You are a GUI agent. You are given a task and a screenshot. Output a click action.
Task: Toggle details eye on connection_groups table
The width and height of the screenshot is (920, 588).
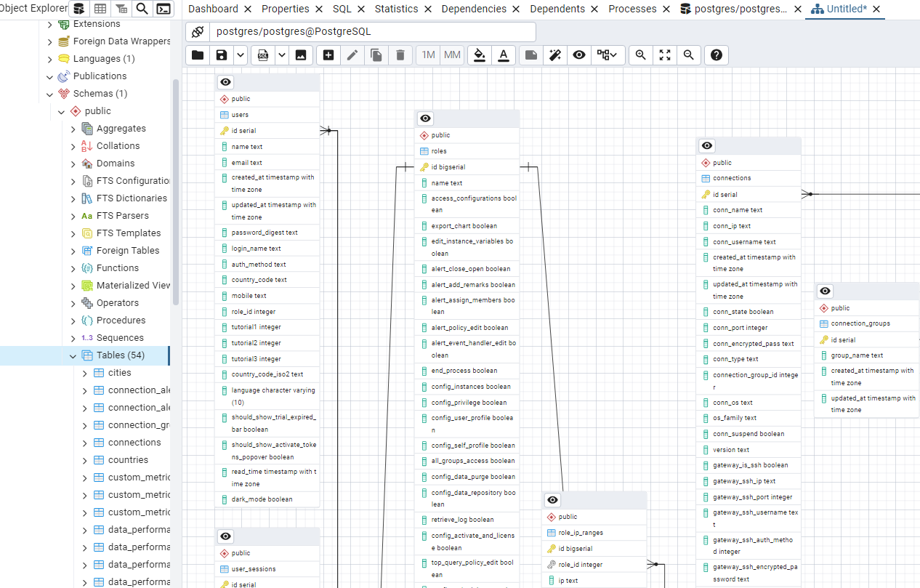coord(826,291)
